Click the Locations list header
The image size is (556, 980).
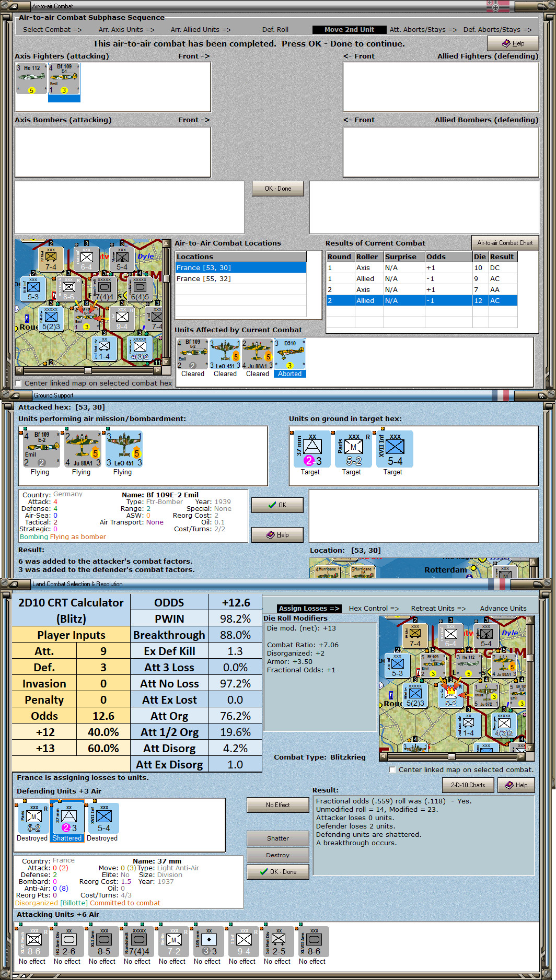[241, 257]
